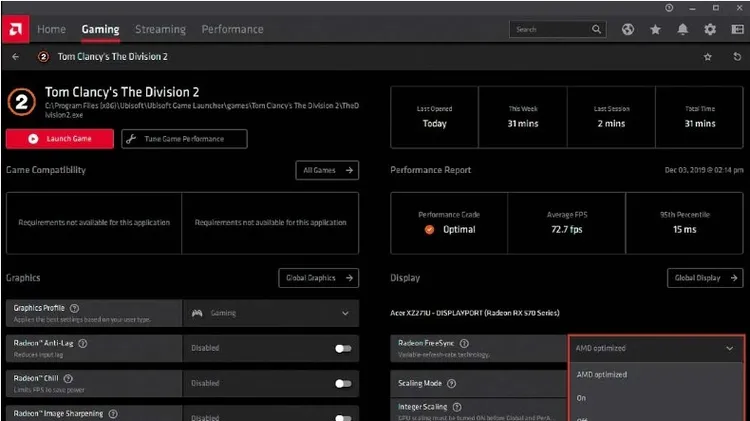Click the Dec 03, 2019 report timestamp
Viewport: 750px width, 421px height.
pyautogui.click(x=704, y=170)
